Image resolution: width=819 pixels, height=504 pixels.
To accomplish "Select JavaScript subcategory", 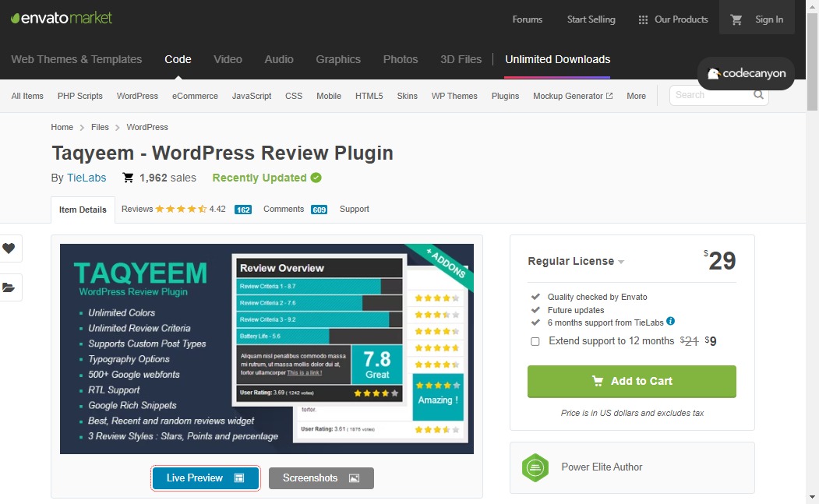I will coord(252,96).
